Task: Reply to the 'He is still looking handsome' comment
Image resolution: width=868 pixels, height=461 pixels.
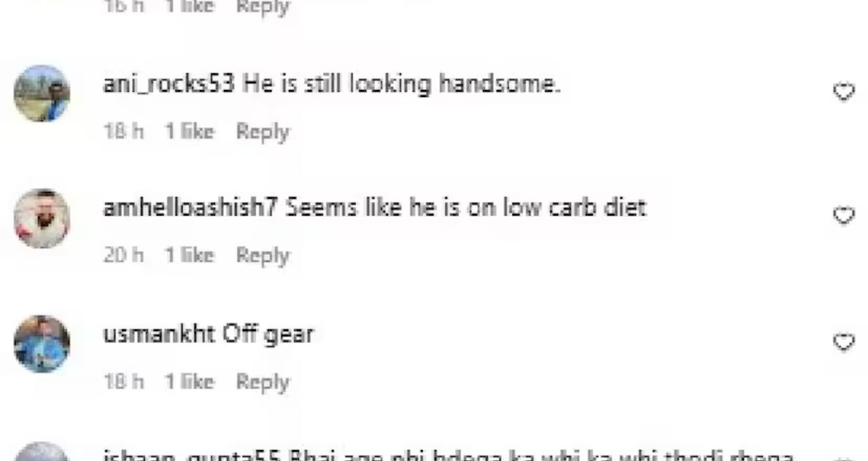Action: point(262,132)
